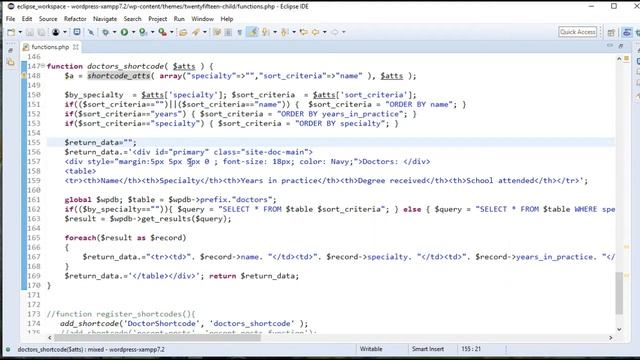This screenshot has height=360, width=640.
Task: Open the Window menu
Action: [x=202, y=19]
